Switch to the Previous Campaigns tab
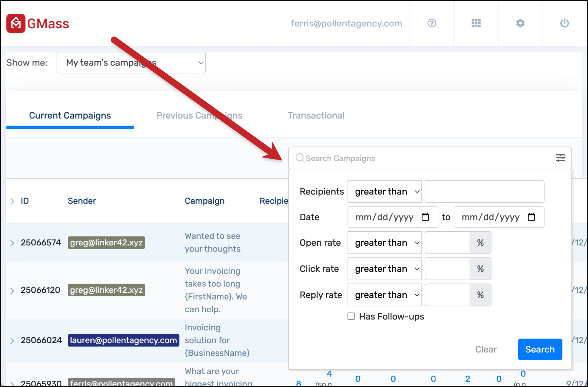 (x=199, y=116)
